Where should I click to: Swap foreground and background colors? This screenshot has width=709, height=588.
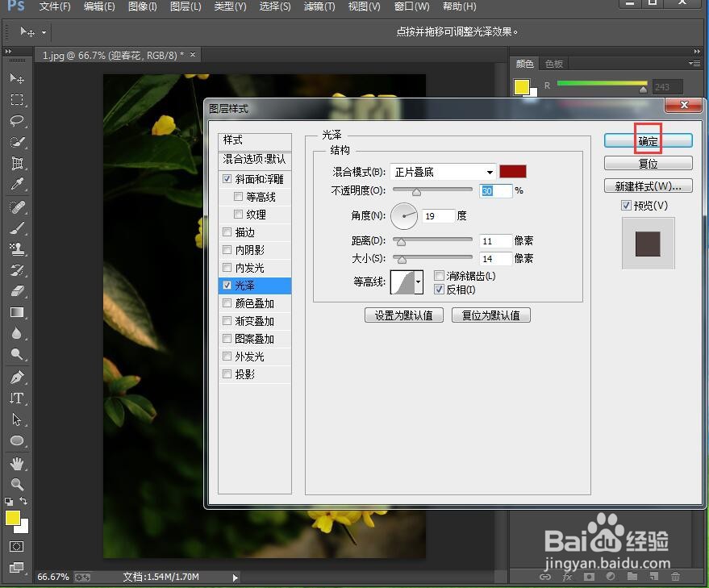[x=23, y=501]
